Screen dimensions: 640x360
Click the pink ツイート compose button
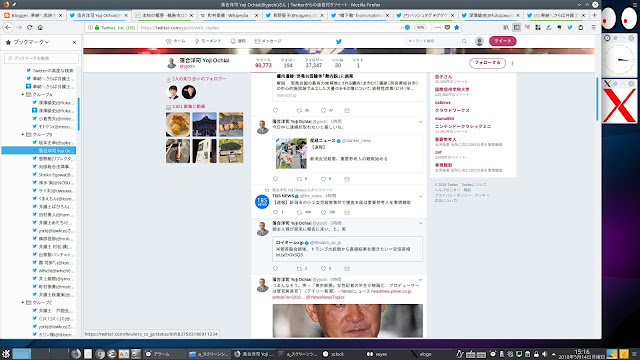[502, 41]
